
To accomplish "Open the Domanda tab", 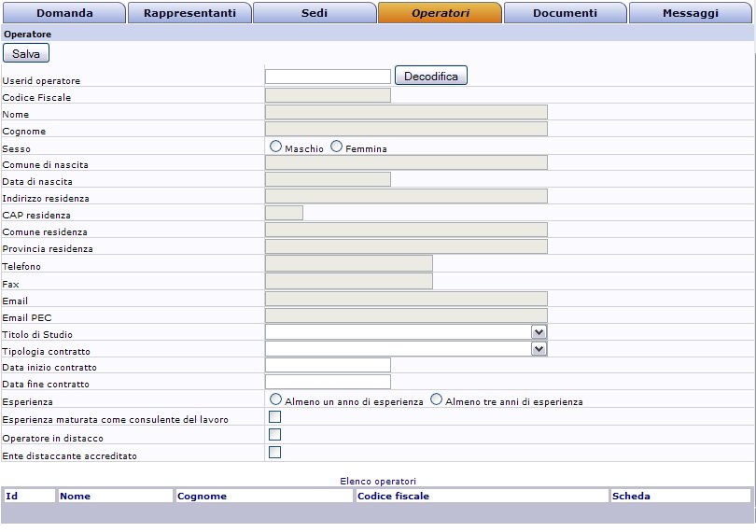I will pos(63,13).
